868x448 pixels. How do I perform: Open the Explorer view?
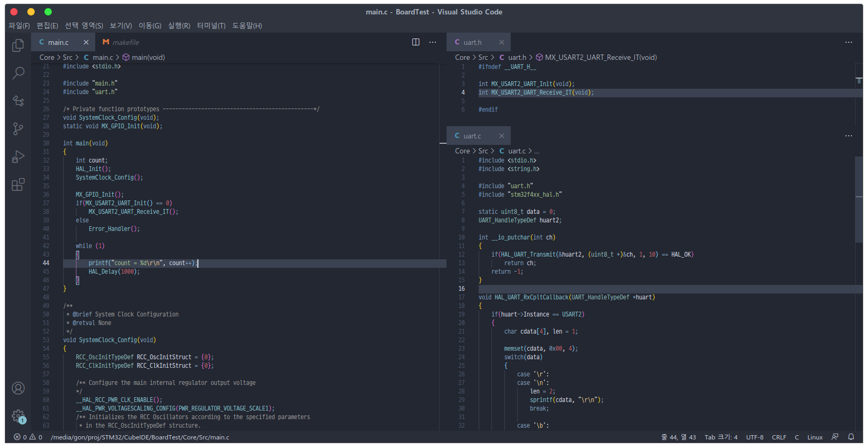point(18,46)
